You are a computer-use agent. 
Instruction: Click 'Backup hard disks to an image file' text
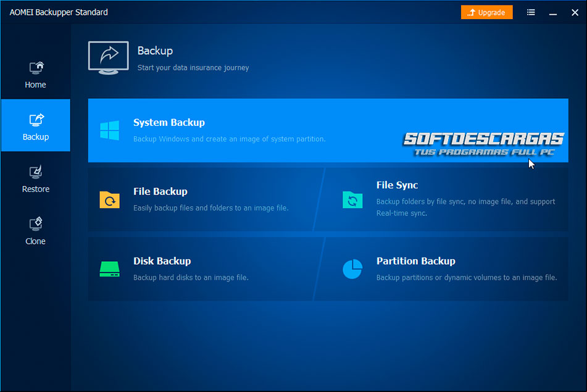pos(191,277)
